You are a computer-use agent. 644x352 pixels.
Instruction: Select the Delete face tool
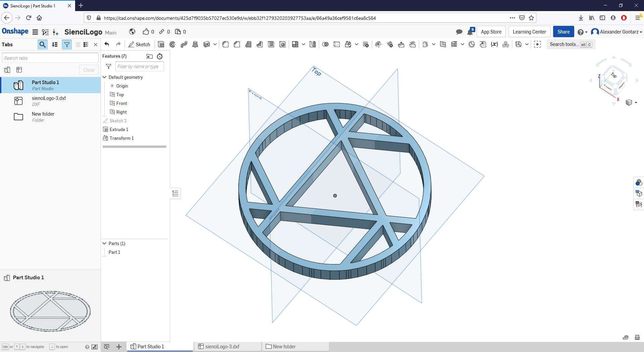[390, 44]
